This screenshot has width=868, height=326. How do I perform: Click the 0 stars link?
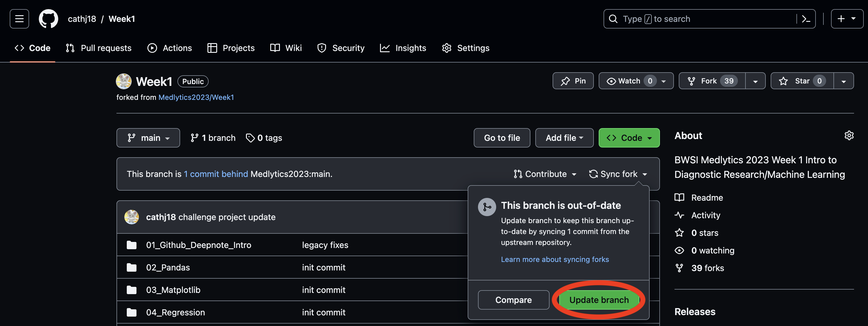pos(696,233)
